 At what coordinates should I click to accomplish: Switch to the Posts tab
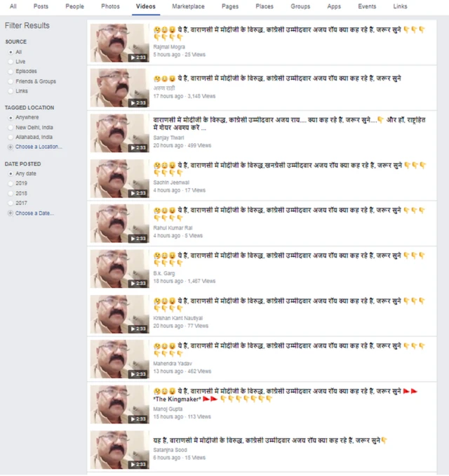point(41,6)
